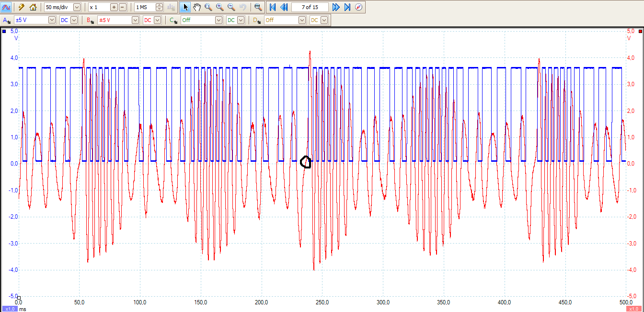Click time ruler handle at bottom-left
Viewport: 644px width, 312px height.
pos(19,298)
